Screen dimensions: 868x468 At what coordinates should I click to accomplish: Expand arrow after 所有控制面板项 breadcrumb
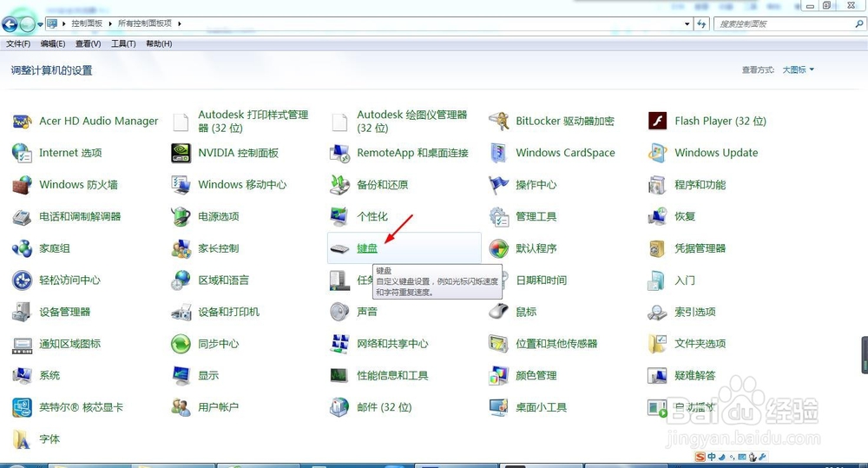click(180, 23)
